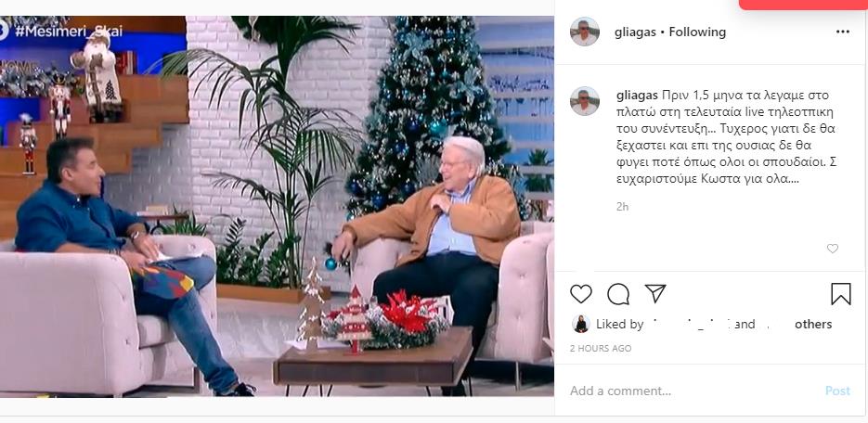Open gliagas username in caption

pyautogui.click(x=637, y=96)
